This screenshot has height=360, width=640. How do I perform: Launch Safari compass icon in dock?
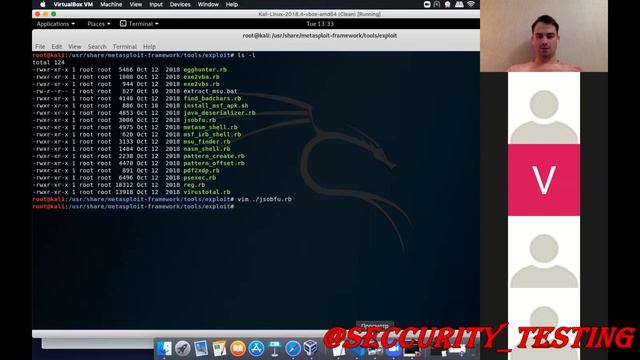[x=293, y=348]
